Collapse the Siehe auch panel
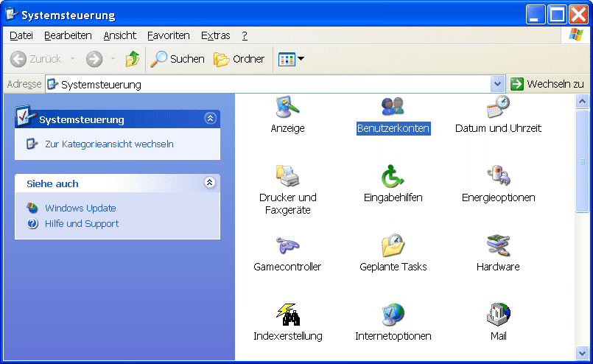This screenshot has height=364, width=593. [210, 183]
